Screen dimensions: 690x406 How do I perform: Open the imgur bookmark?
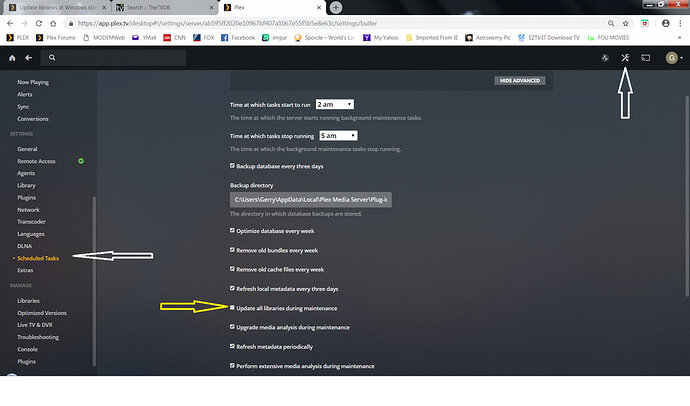[x=274, y=38]
